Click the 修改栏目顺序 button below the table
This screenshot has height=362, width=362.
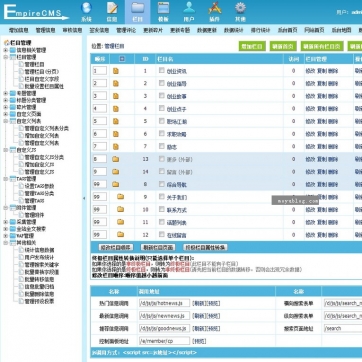tap(116, 248)
